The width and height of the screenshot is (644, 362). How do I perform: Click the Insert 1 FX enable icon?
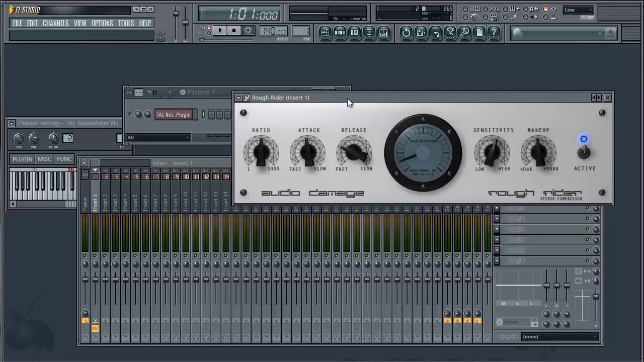(x=95, y=329)
